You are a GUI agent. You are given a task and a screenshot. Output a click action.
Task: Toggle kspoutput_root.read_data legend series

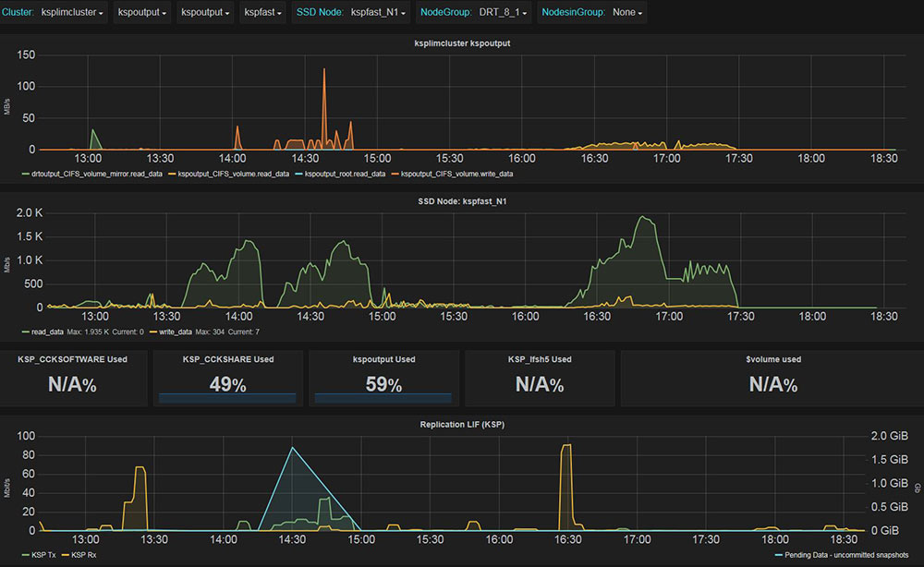pyautogui.click(x=340, y=175)
